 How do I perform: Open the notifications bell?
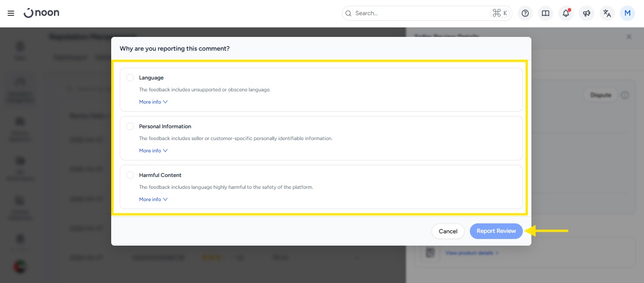[566, 13]
